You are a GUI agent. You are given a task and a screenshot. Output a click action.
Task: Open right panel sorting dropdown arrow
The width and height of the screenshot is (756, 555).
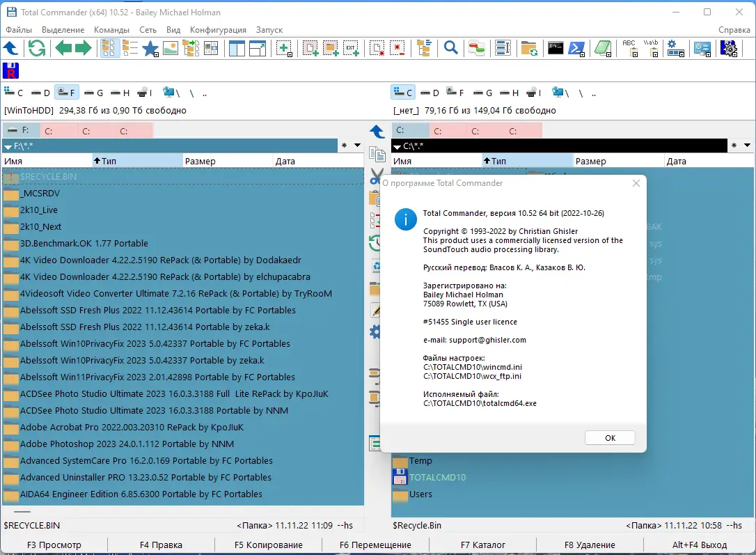[748, 145]
